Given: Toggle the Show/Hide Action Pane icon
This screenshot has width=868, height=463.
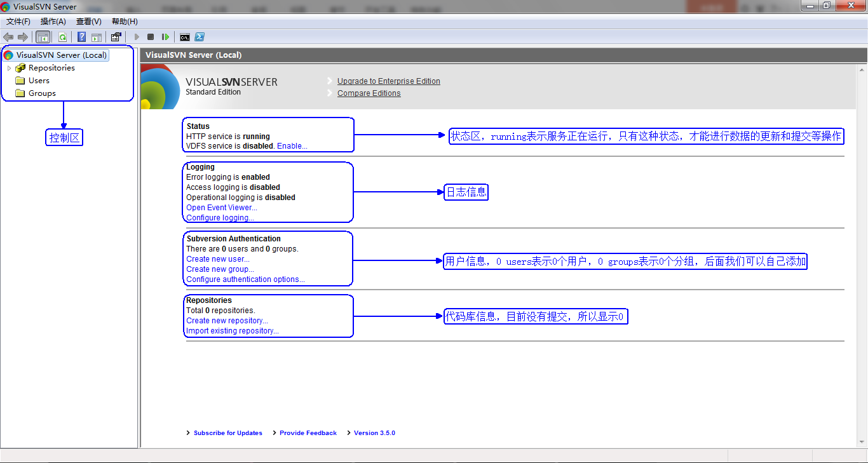Looking at the screenshot, I should 97,37.
